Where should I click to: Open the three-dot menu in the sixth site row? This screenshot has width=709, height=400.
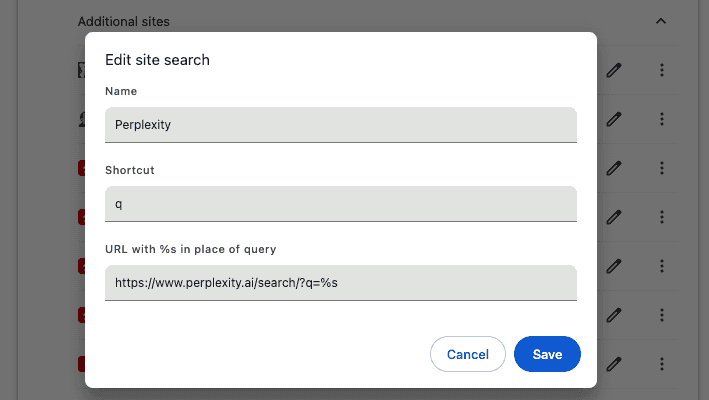(662, 315)
